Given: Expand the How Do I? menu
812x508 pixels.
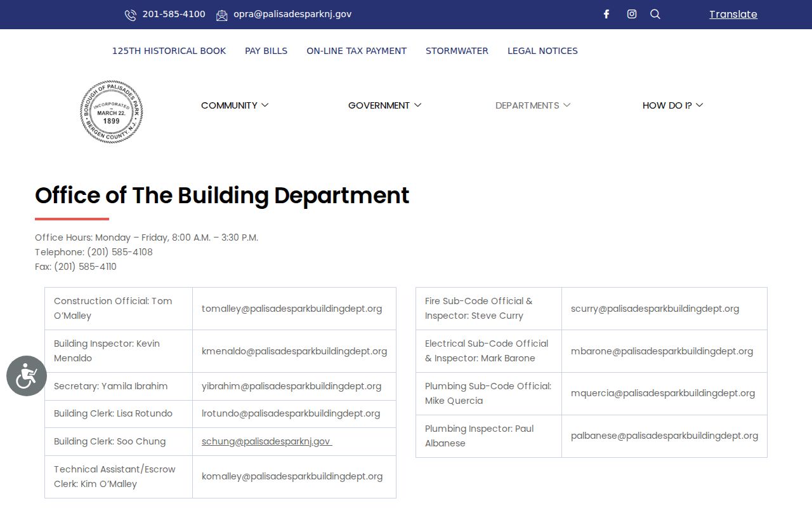Looking at the screenshot, I should pyautogui.click(x=672, y=105).
